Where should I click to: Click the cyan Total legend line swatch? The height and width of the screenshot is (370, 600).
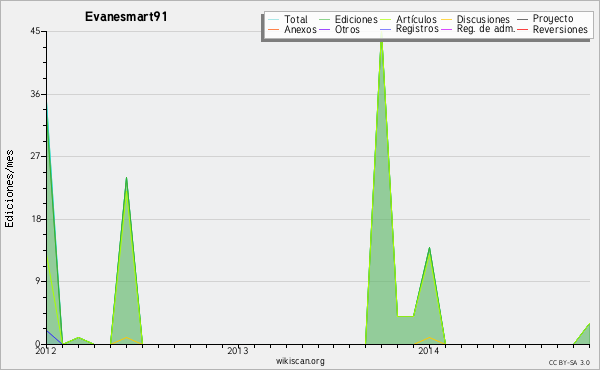coord(274,20)
